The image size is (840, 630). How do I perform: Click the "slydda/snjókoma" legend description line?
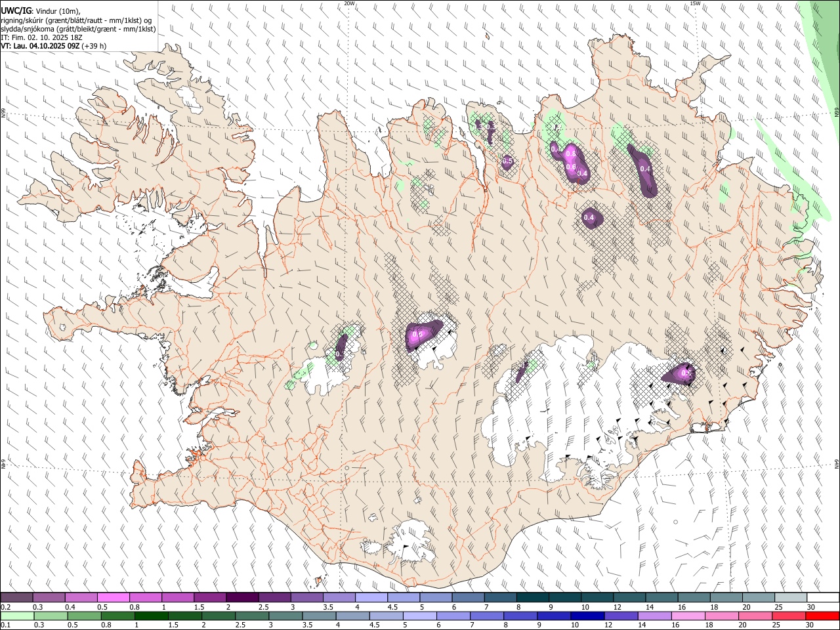click(x=78, y=29)
